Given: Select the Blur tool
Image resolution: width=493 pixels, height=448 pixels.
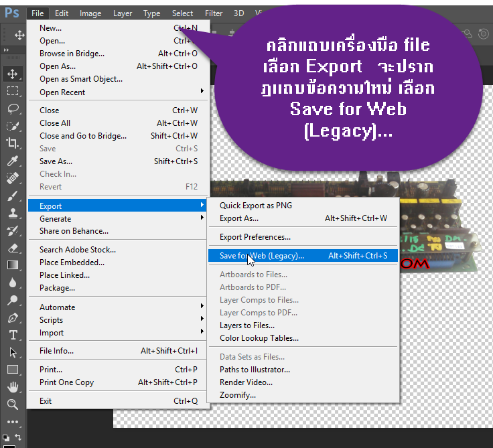Looking at the screenshot, I should click(13, 283).
